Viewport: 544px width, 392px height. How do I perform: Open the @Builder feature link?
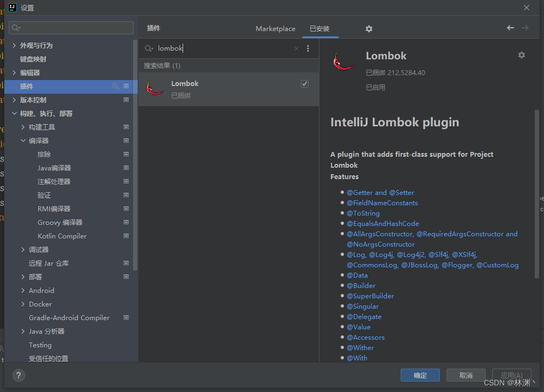[361, 286]
